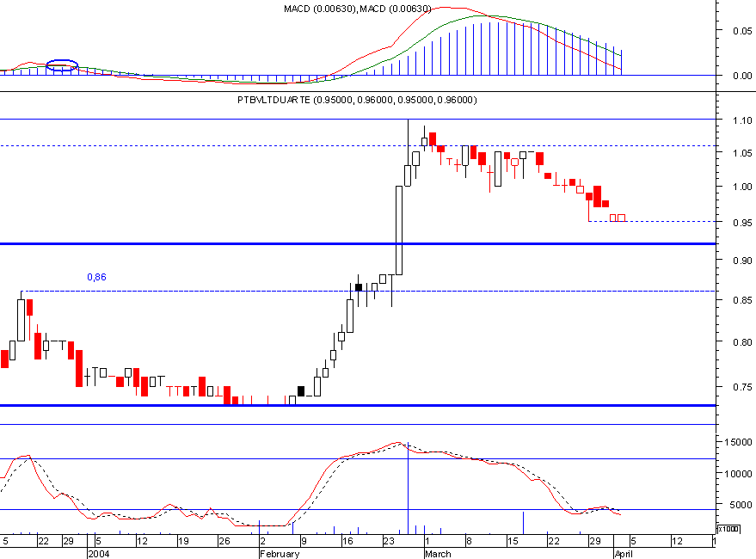This screenshot has height=559, width=756.
Task: Click the 1.05 price axis value
Action: (x=742, y=153)
